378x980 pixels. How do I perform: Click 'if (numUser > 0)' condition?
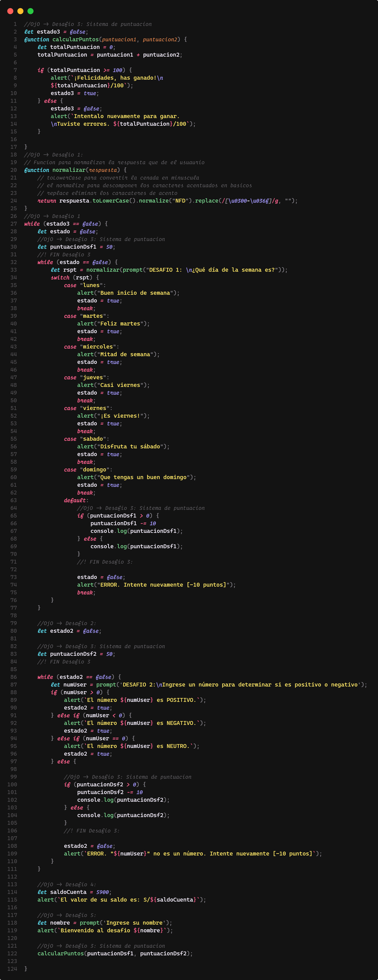pyautogui.click(x=80, y=692)
